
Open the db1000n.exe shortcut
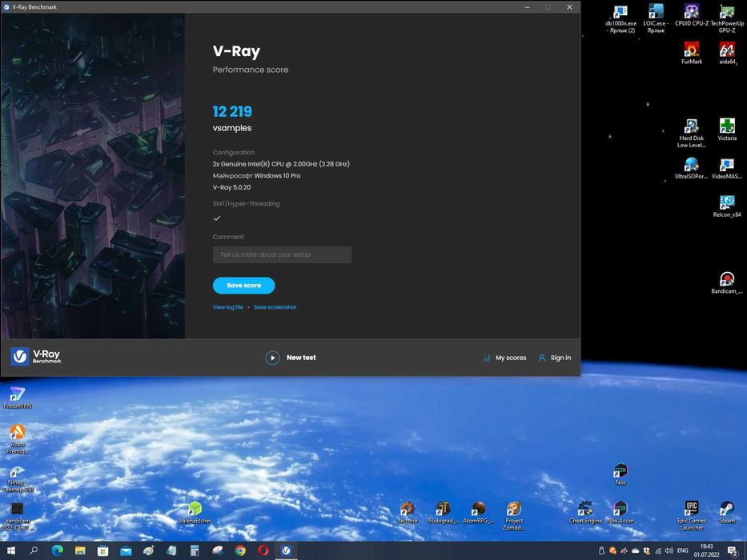[x=620, y=18]
